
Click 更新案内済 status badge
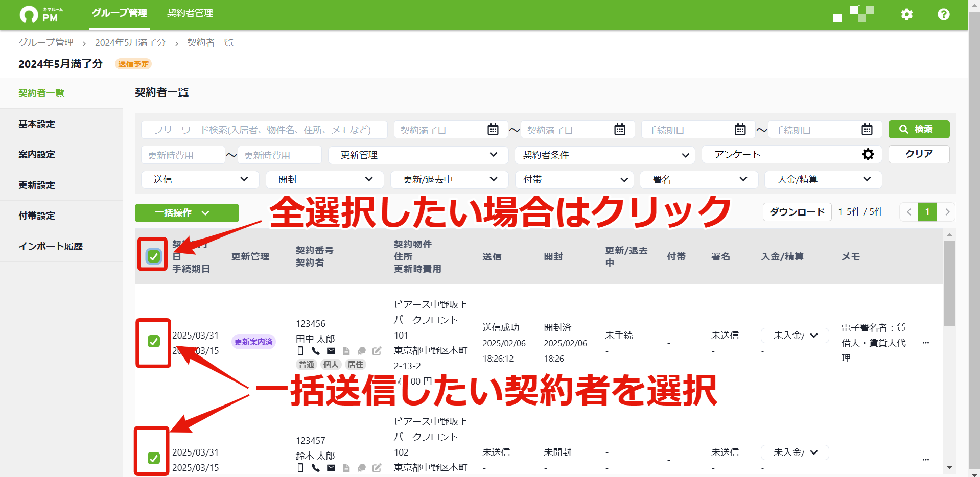click(253, 342)
